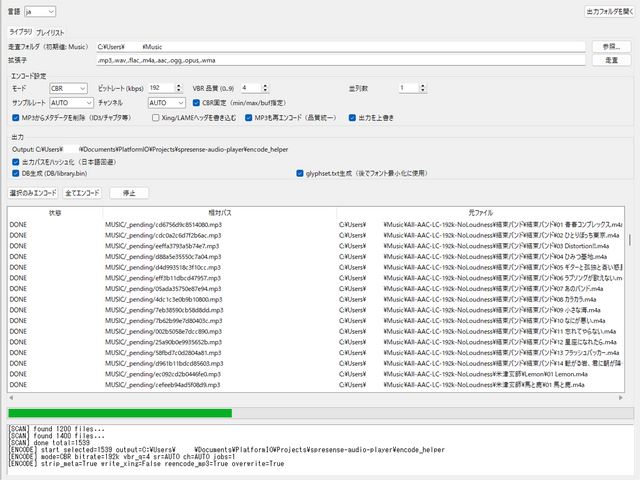Screen dimensions: 640x480
Task: Toggle MP3も再エンコード checkbox
Action: [x=248, y=118]
